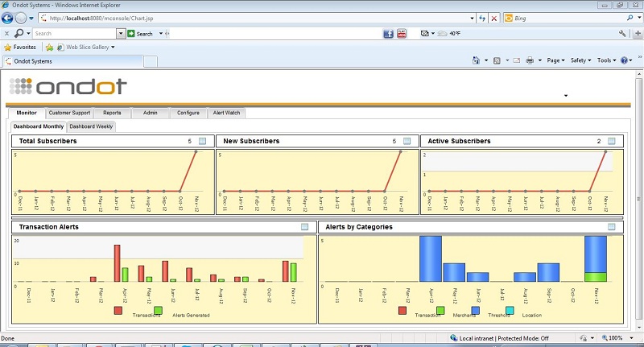Click the Facebook icon in the toolbar
This screenshot has height=347, width=644.
pos(388,34)
